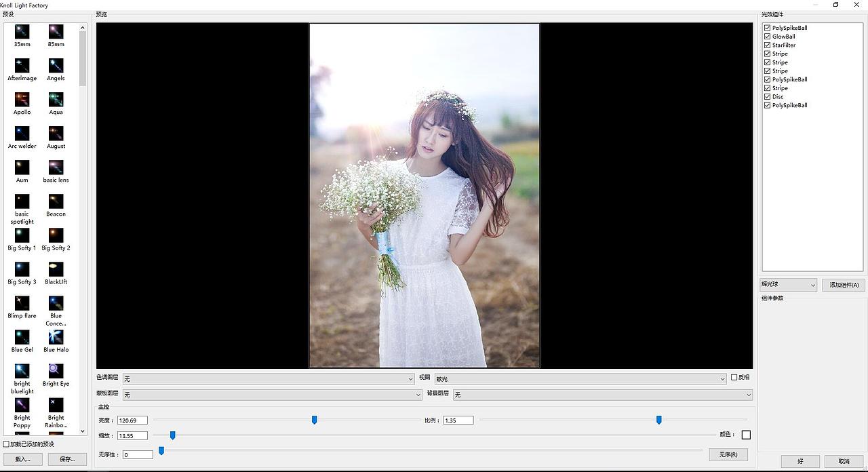The image size is (868, 472).
Task: Select the BlackLift preset
Action: coord(56,269)
